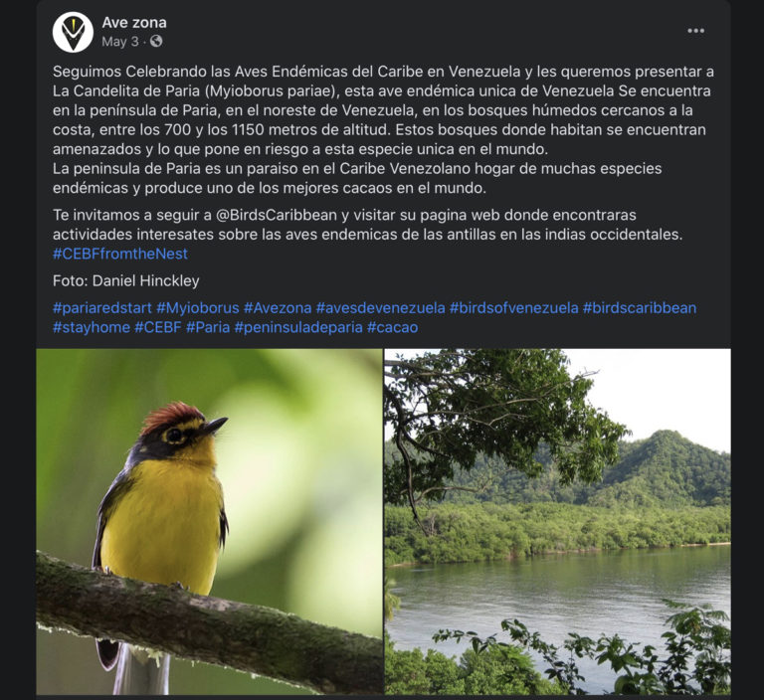
Task: Open the Ave zona page name link
Action: coord(134,22)
